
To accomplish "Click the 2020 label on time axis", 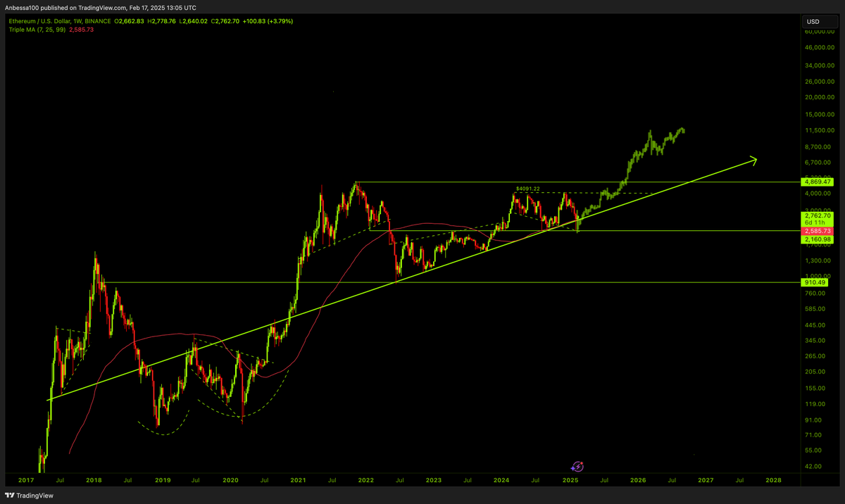I will click(x=231, y=480).
